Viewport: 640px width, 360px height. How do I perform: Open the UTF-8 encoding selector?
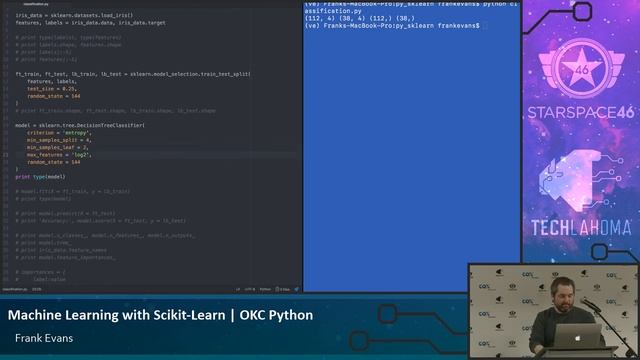250,289
